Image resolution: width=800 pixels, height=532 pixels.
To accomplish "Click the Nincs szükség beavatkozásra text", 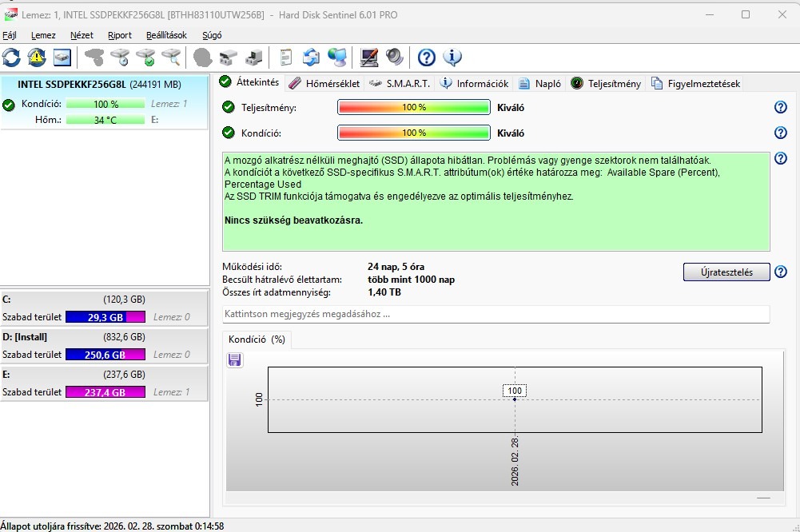I will click(x=294, y=220).
